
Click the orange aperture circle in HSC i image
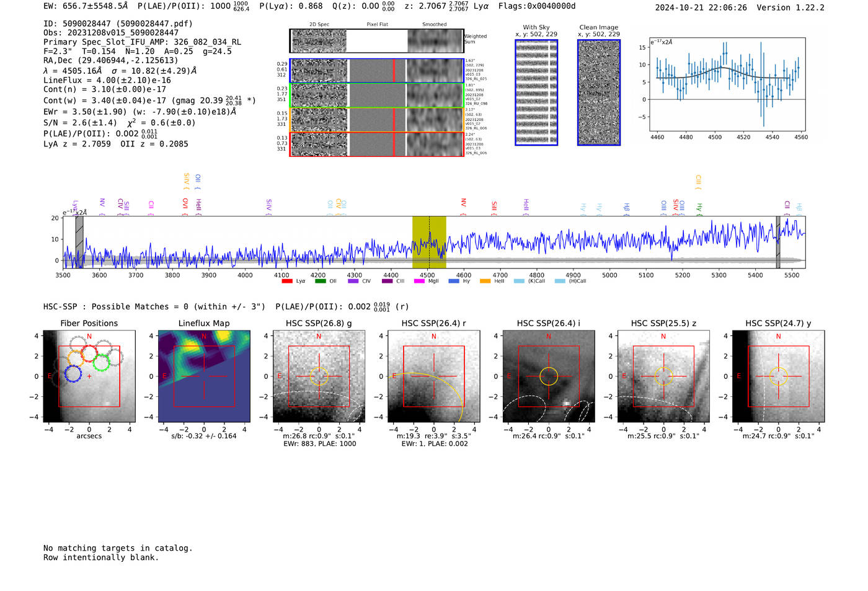click(549, 376)
